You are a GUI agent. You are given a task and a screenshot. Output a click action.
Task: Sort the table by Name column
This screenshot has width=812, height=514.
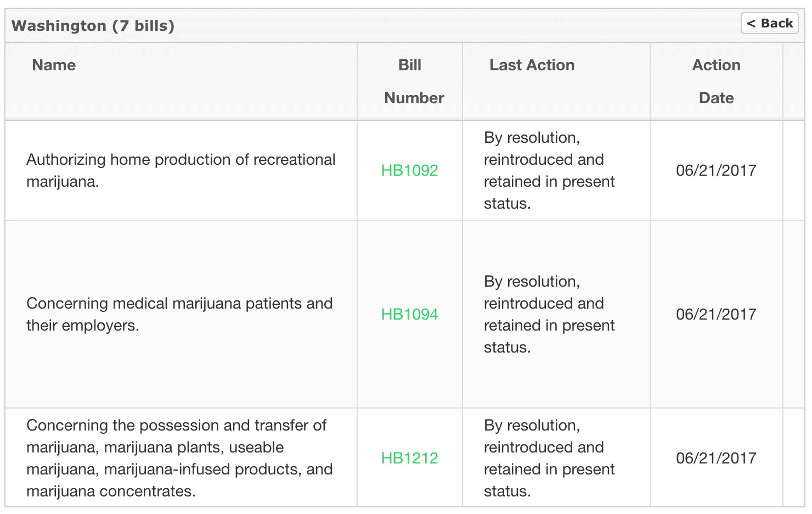click(x=53, y=65)
